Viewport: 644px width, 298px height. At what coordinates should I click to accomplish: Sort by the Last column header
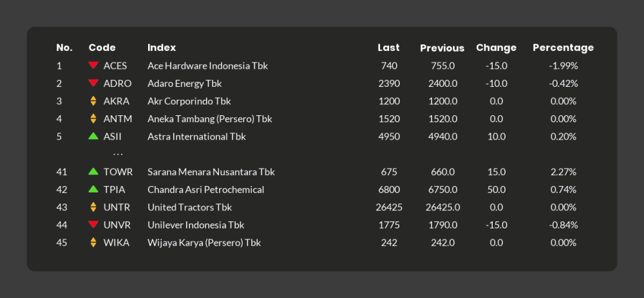coord(388,48)
